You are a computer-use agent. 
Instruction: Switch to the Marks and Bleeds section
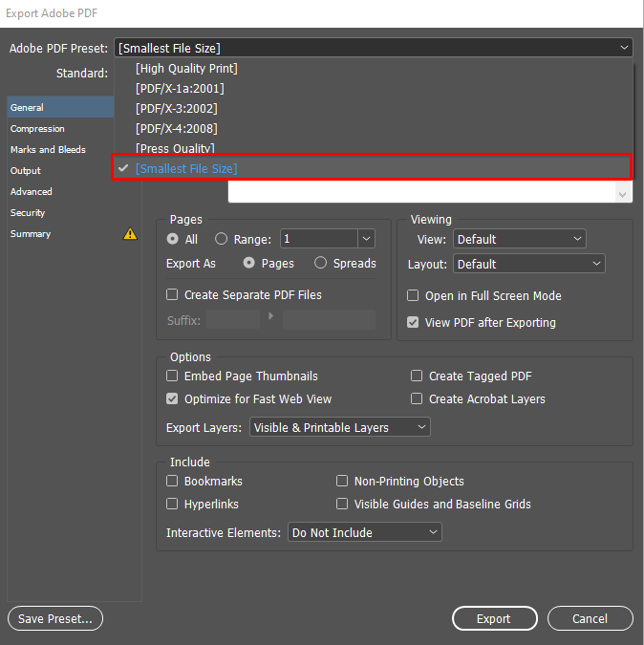tap(48, 150)
